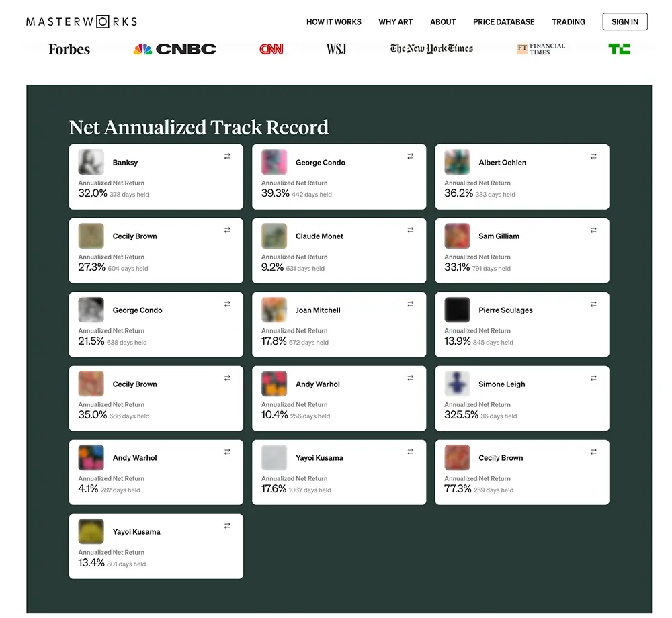Screen dimensions: 672x618
Task: Open the Joan Mitchell artwork thumbnail
Action: (x=274, y=310)
